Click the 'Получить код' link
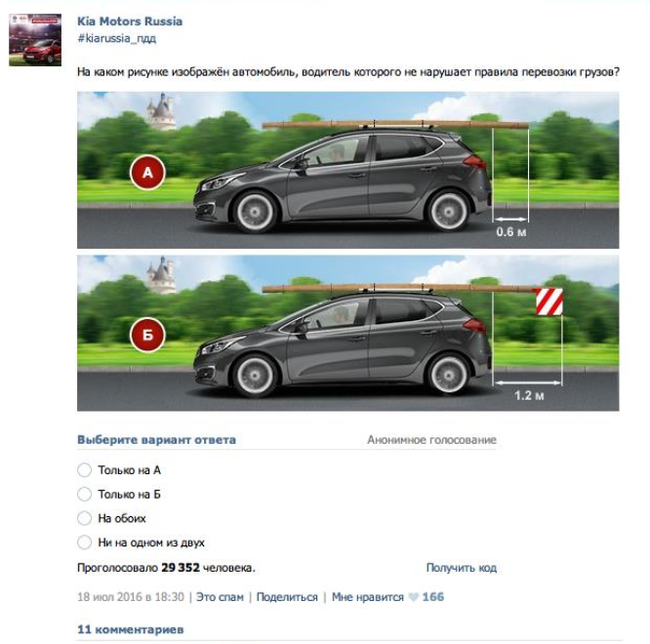650x644 pixels. (x=461, y=567)
